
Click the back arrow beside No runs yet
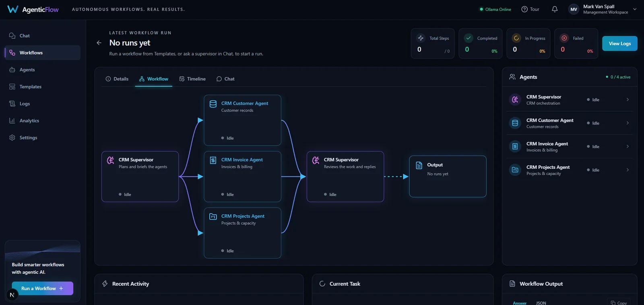click(x=99, y=43)
